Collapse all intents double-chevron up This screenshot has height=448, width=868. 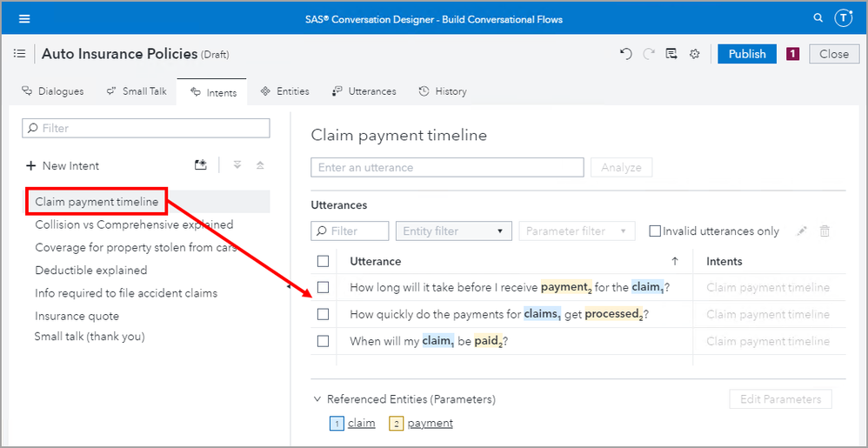point(260,165)
